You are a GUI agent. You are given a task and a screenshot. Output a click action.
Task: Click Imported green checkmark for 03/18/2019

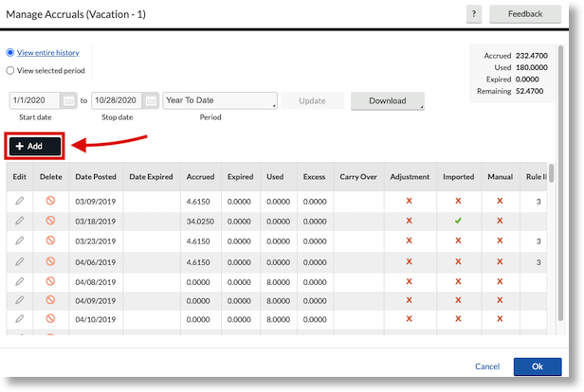[458, 221]
